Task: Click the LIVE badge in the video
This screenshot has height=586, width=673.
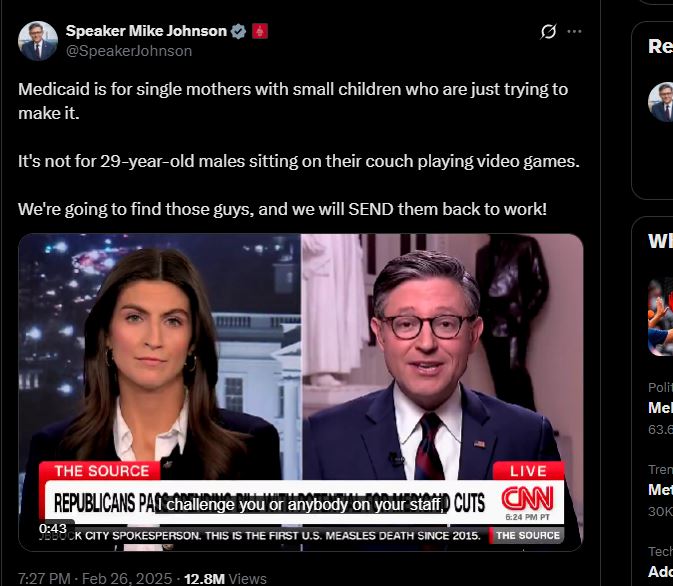Action: point(528,471)
